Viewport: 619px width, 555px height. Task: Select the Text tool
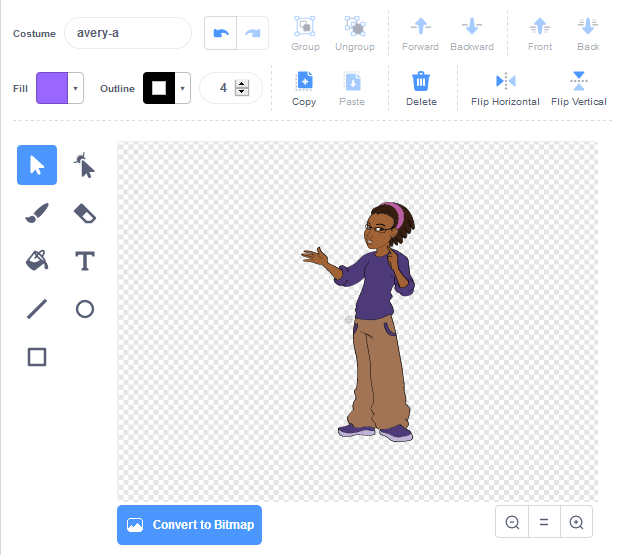point(85,261)
